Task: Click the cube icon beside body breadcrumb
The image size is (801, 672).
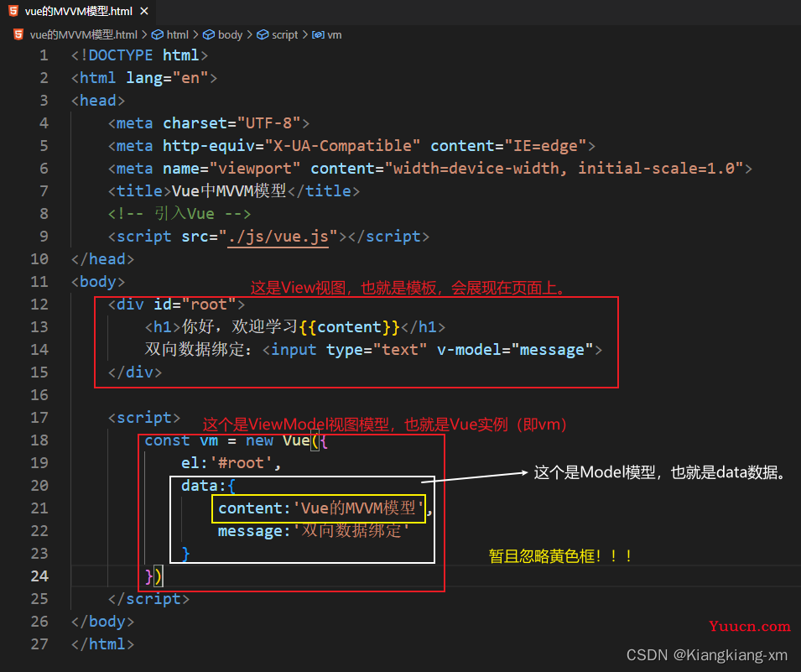Action: click(x=209, y=34)
